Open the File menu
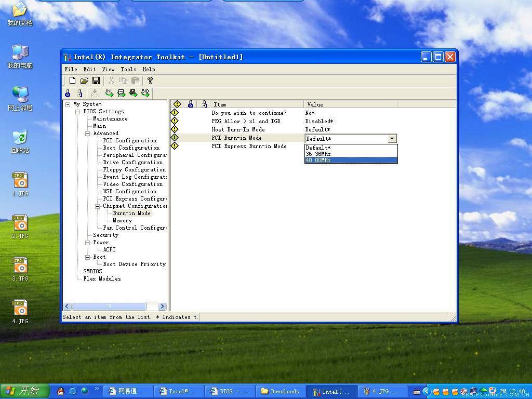This screenshot has height=399, width=532. pos(71,69)
